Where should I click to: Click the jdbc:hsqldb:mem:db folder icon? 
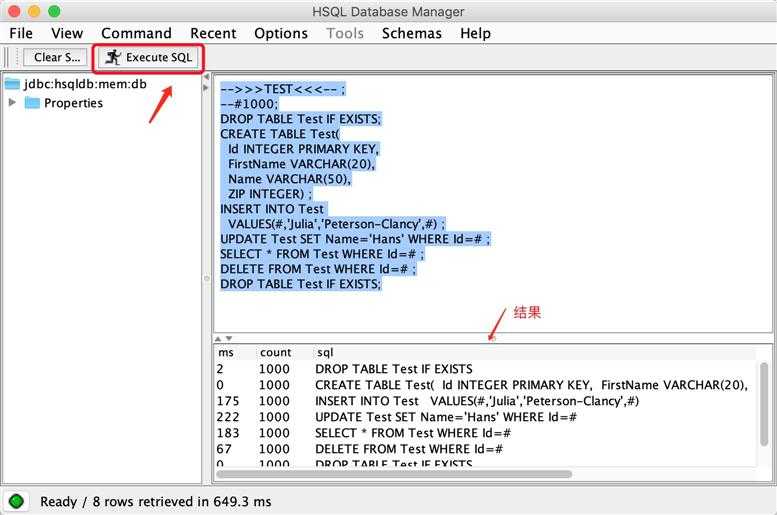12,84
